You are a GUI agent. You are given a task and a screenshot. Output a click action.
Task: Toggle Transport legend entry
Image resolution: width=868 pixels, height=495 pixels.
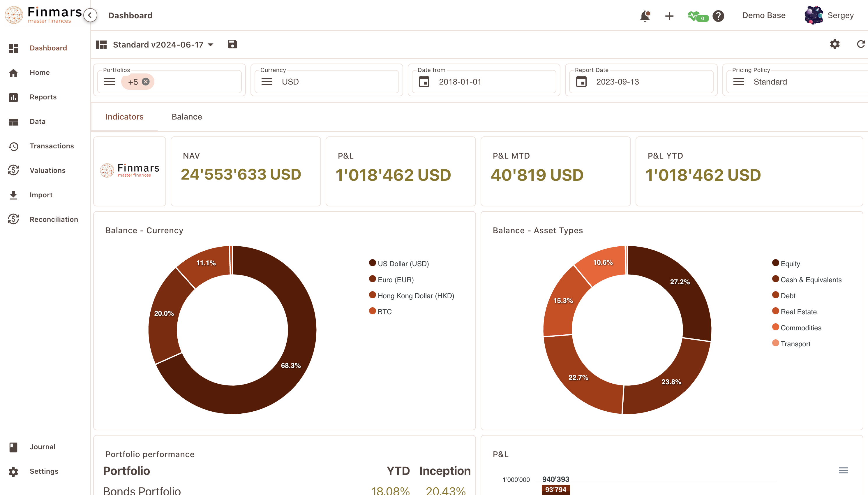click(791, 343)
